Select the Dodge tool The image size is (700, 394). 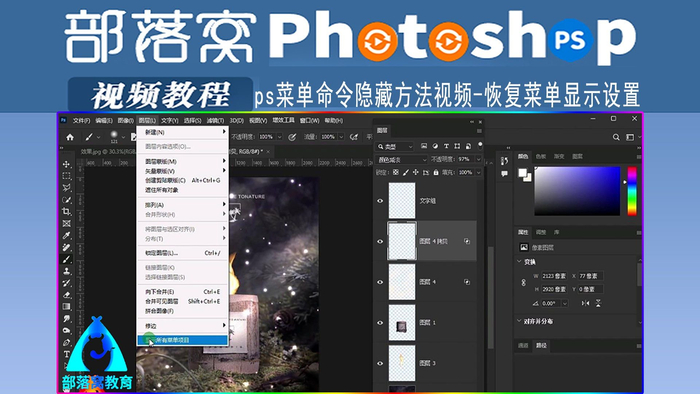pos(67,331)
